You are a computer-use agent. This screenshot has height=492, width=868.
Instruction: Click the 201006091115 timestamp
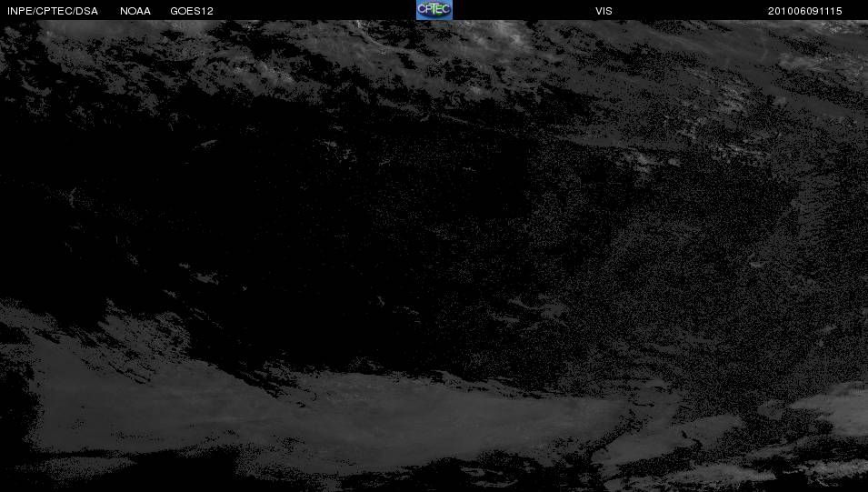(805, 11)
